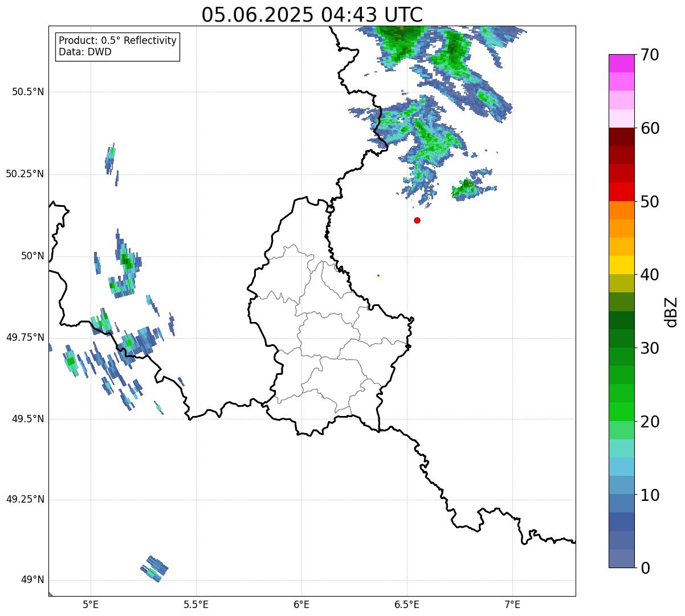Click the latitude label 49.25°N

coord(25,499)
